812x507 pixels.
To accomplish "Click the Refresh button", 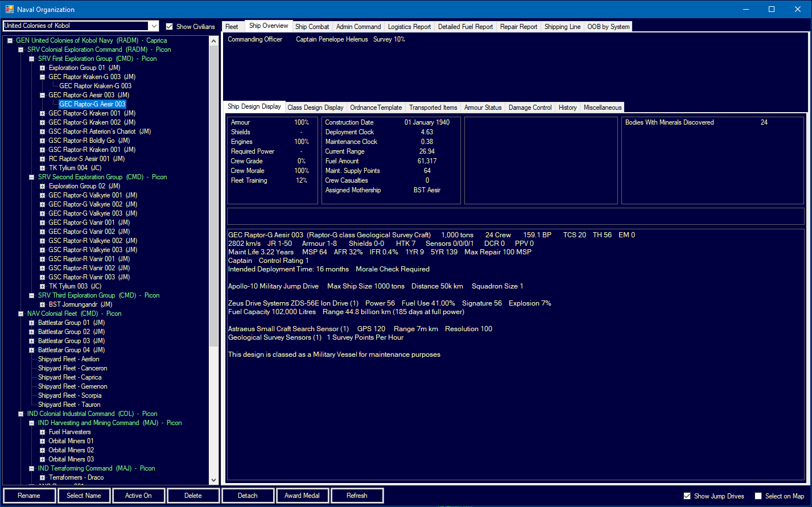I will pyautogui.click(x=357, y=496).
